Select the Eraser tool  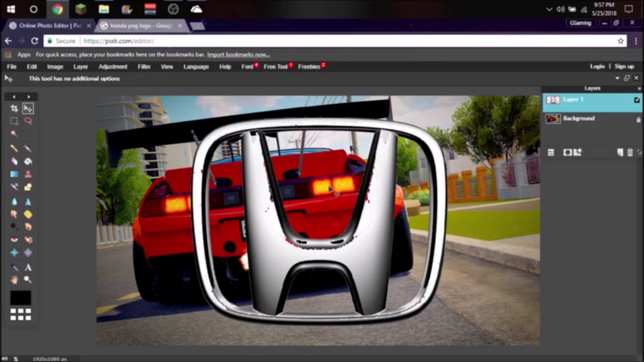[x=14, y=161]
